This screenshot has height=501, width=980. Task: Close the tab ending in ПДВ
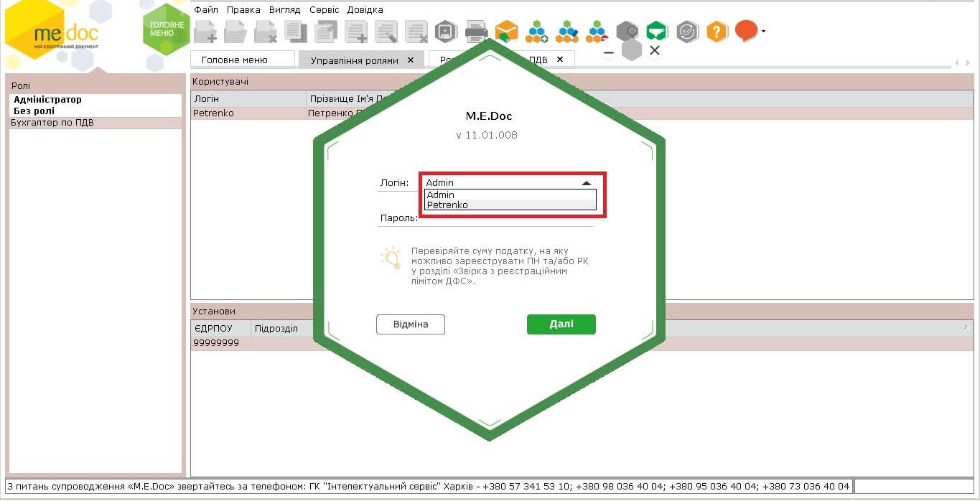click(560, 60)
